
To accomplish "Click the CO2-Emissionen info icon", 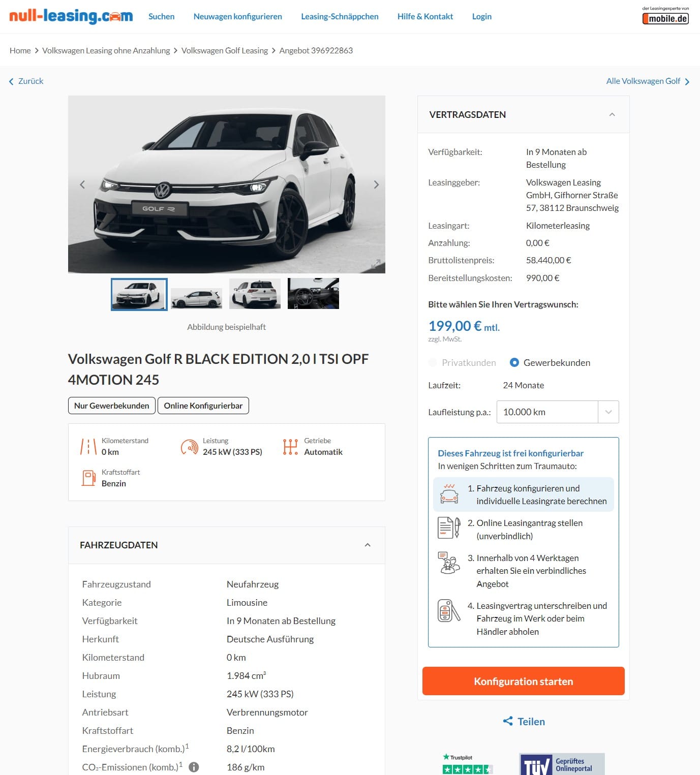I will [194, 767].
